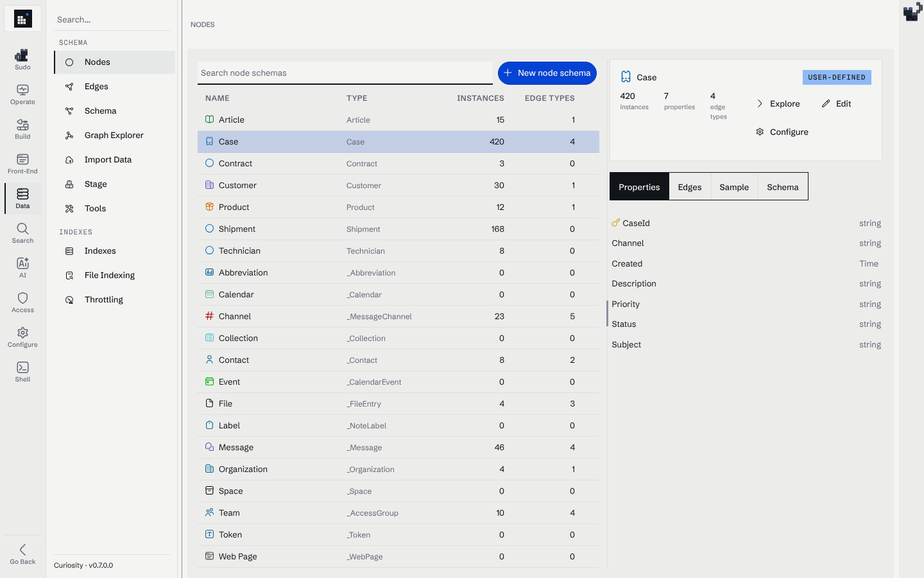Open Import Data

pos(114,160)
